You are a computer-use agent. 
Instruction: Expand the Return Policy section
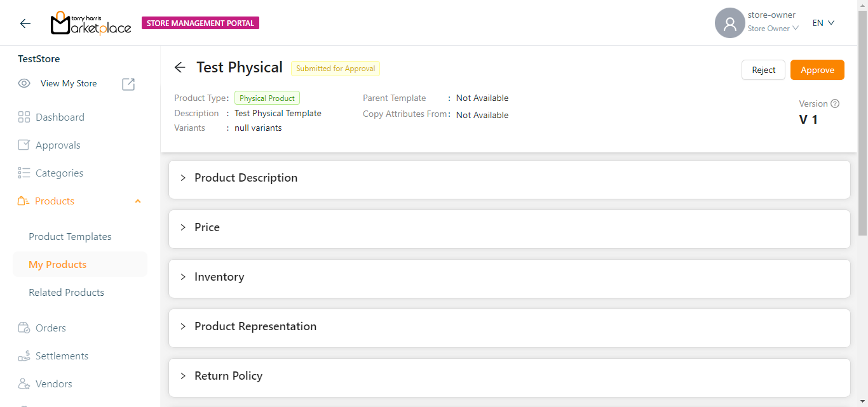point(228,377)
